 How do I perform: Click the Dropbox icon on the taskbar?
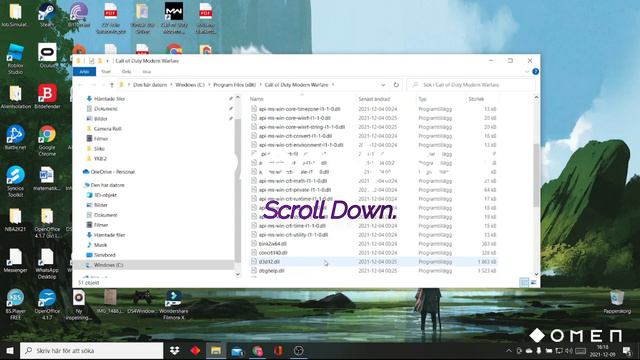click(x=175, y=350)
